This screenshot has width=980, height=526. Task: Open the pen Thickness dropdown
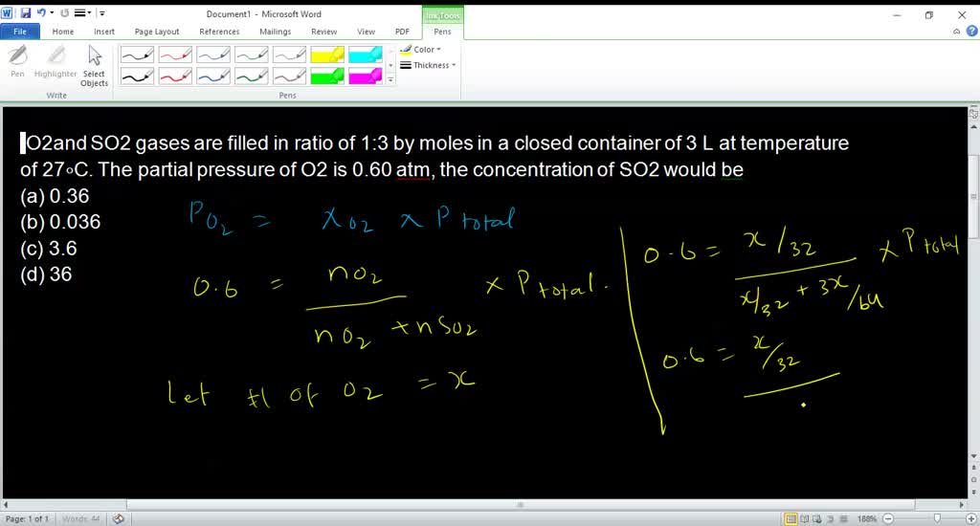428,65
